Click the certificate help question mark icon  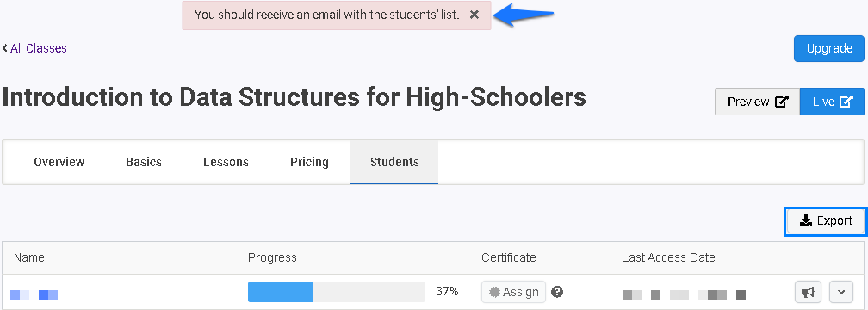(x=557, y=292)
